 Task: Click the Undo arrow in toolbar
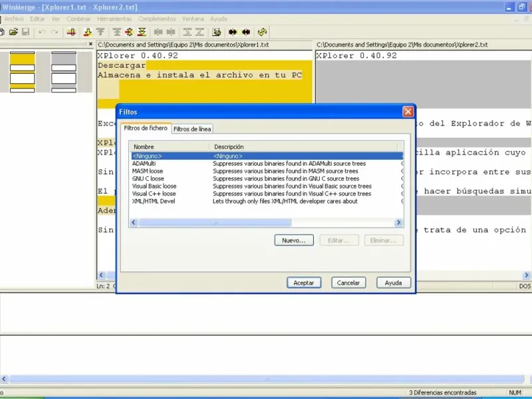coord(42,32)
